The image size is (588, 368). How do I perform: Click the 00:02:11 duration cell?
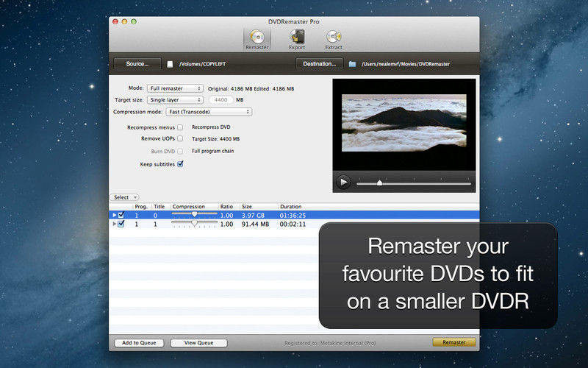coord(293,224)
